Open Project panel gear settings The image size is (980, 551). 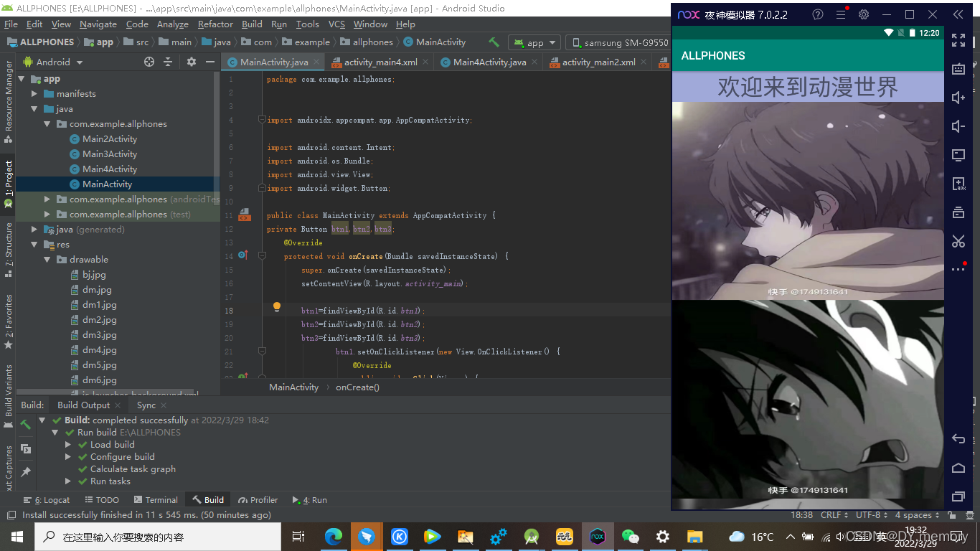point(191,62)
